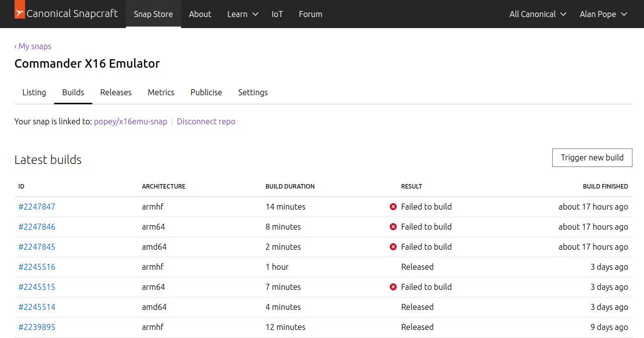This screenshot has height=338, width=644.
Task: Click Released status of build #2239895
Action: click(417, 327)
